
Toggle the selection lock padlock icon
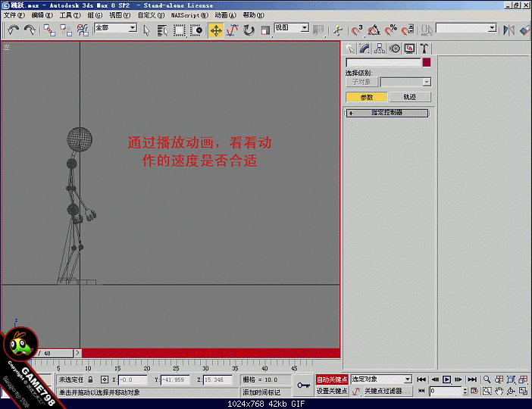coord(90,379)
